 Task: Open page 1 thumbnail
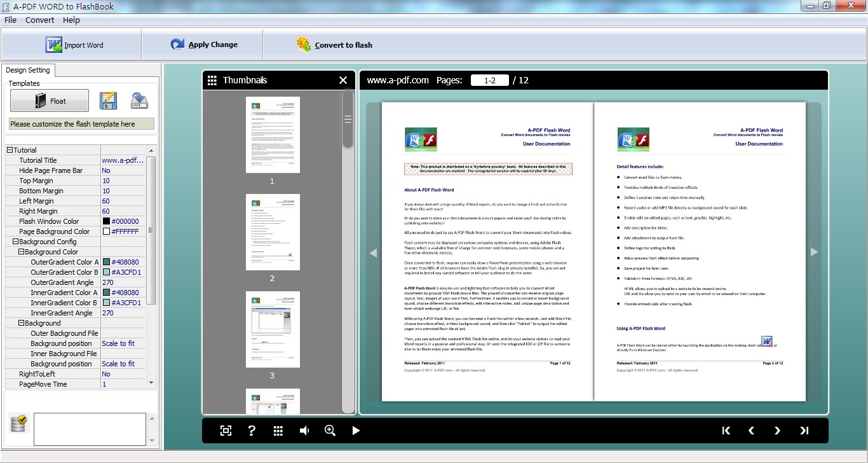point(273,135)
